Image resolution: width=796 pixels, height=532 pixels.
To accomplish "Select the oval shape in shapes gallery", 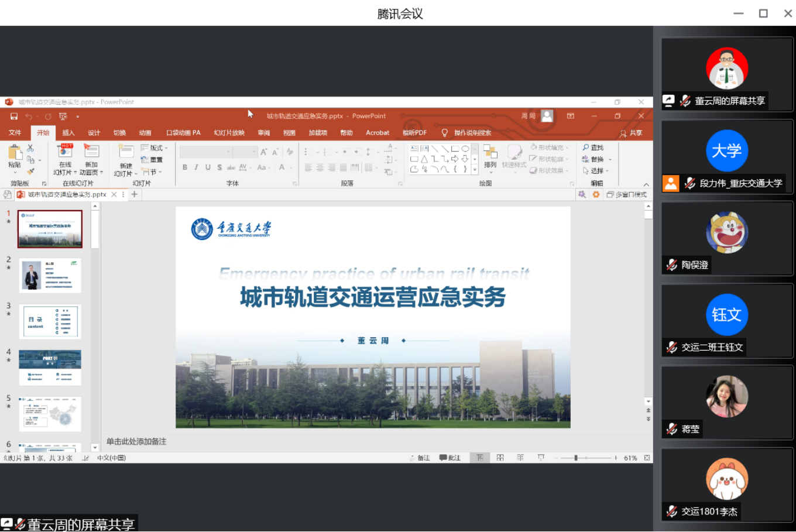I will [465, 149].
